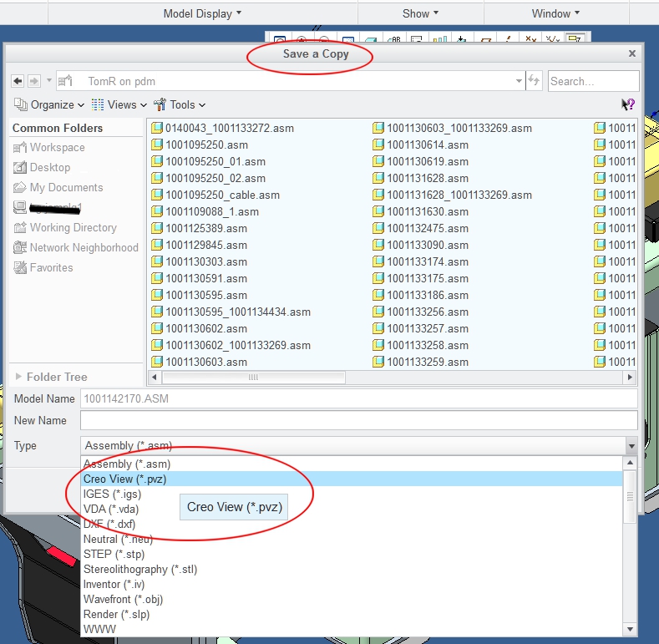Choose Stereolithography (*.stl) type
The image size is (659, 644).
(x=352, y=569)
